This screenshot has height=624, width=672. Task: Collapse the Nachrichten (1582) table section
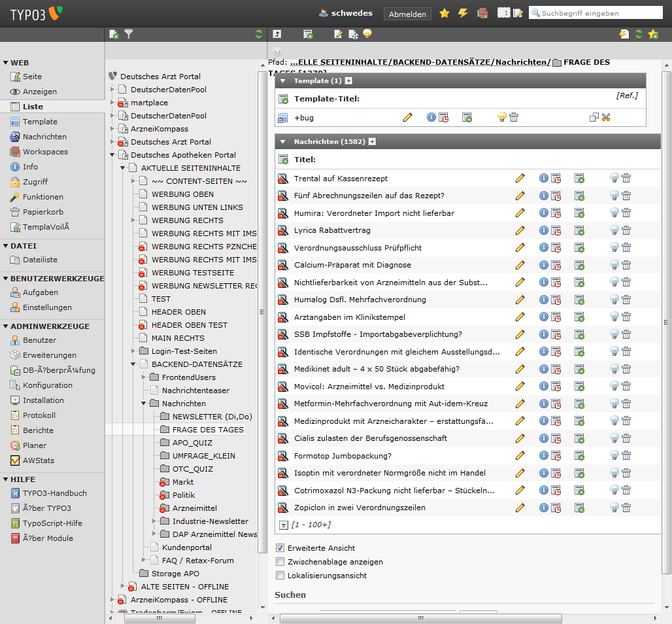pyautogui.click(x=283, y=141)
